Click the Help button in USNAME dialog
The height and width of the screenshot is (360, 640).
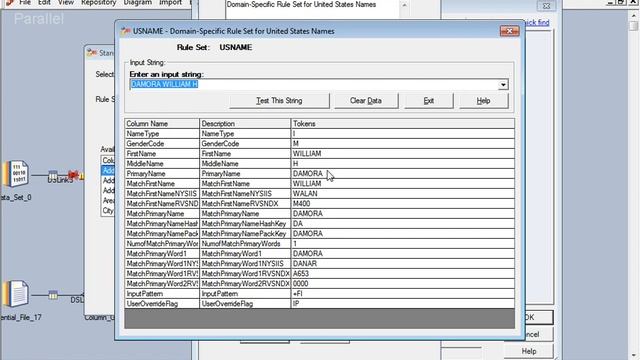[483, 100]
